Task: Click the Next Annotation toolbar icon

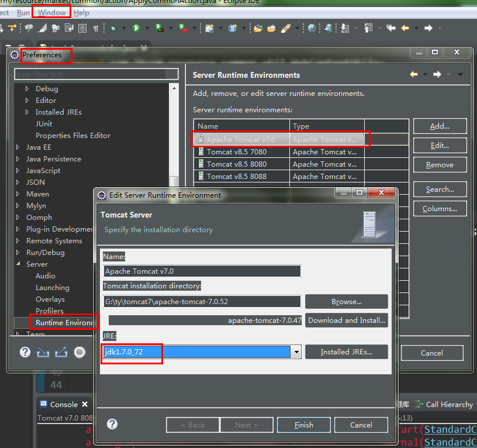Action: click(x=345, y=28)
